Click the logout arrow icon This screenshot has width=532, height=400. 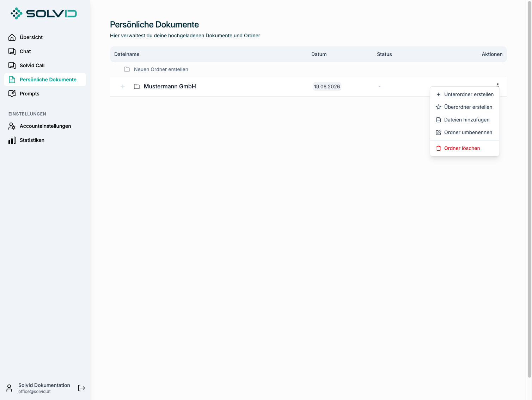pos(81,388)
